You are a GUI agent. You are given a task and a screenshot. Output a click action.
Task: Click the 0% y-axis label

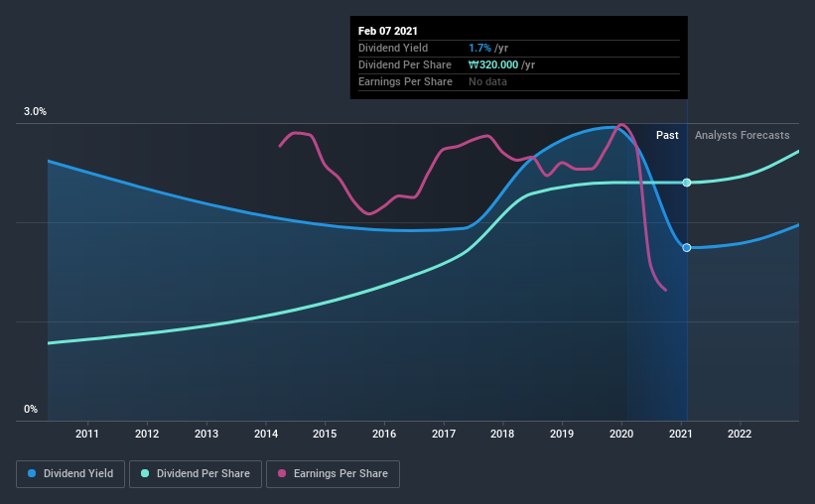click(x=31, y=410)
